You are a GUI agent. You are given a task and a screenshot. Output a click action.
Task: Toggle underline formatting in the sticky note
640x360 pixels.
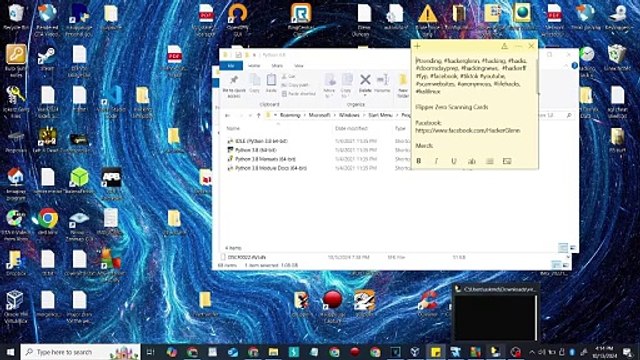coord(454,161)
